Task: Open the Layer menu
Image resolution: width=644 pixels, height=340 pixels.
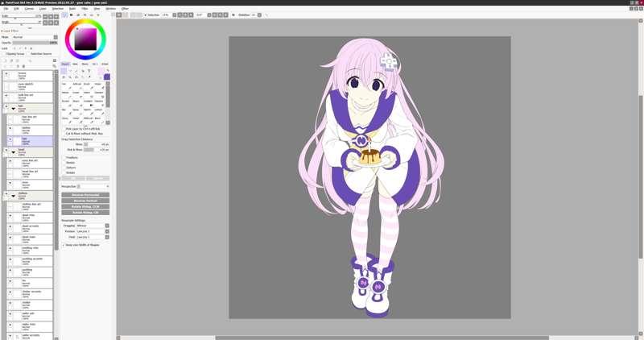Action: (x=43, y=8)
